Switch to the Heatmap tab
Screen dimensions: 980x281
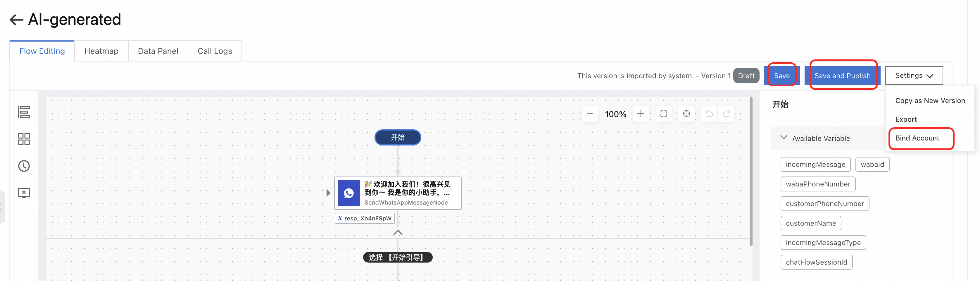(x=101, y=51)
